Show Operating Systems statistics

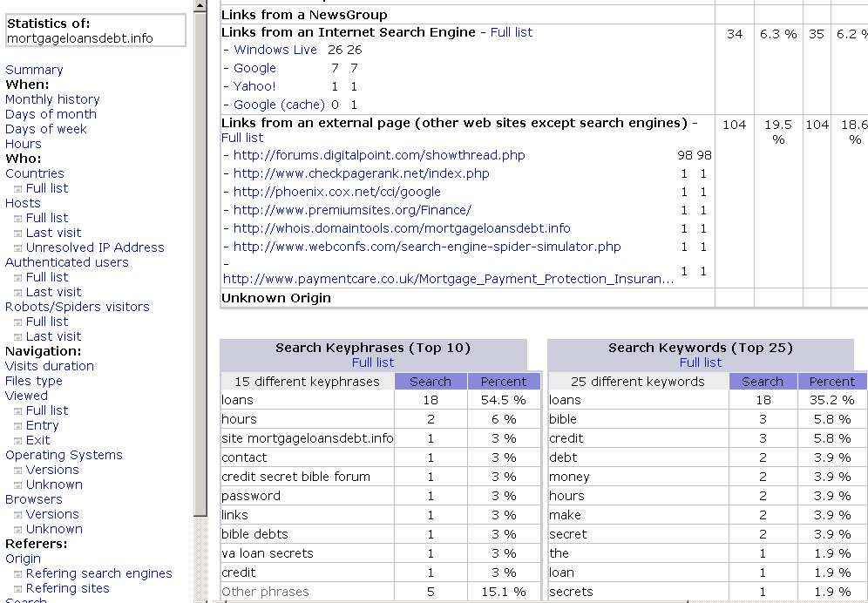(x=64, y=455)
